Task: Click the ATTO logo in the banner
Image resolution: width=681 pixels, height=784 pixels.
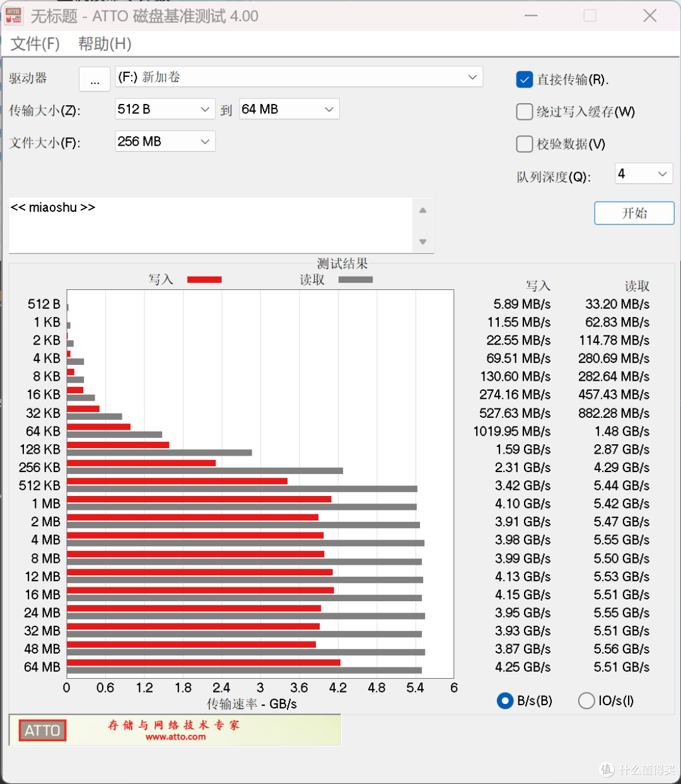Action: [42, 730]
